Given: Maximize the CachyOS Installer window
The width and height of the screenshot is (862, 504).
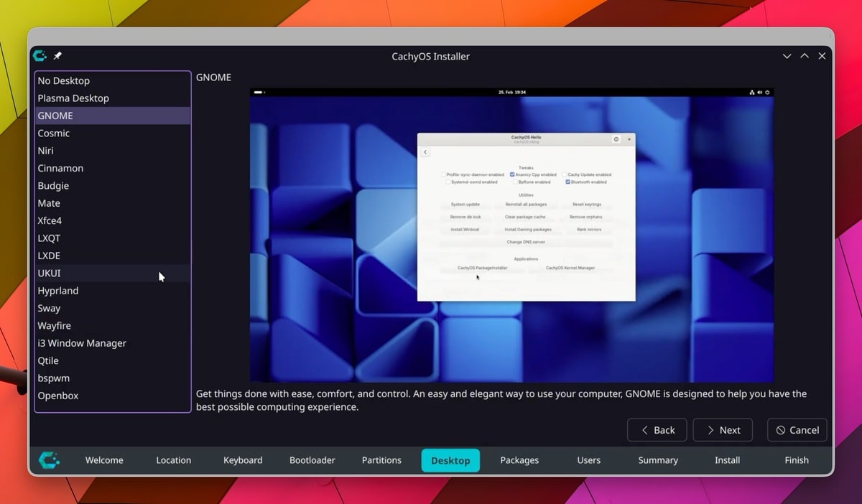Looking at the screenshot, I should [805, 56].
